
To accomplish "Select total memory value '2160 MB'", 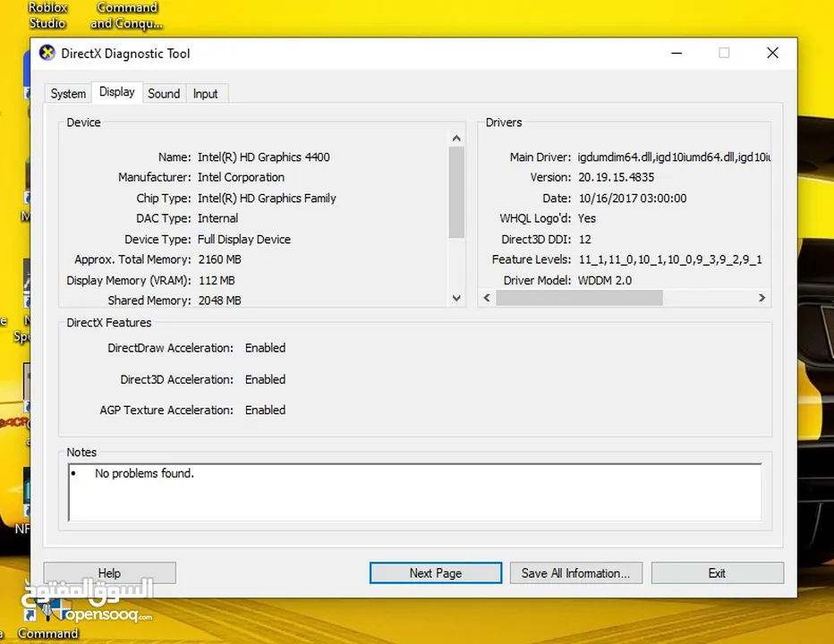I will click(219, 259).
